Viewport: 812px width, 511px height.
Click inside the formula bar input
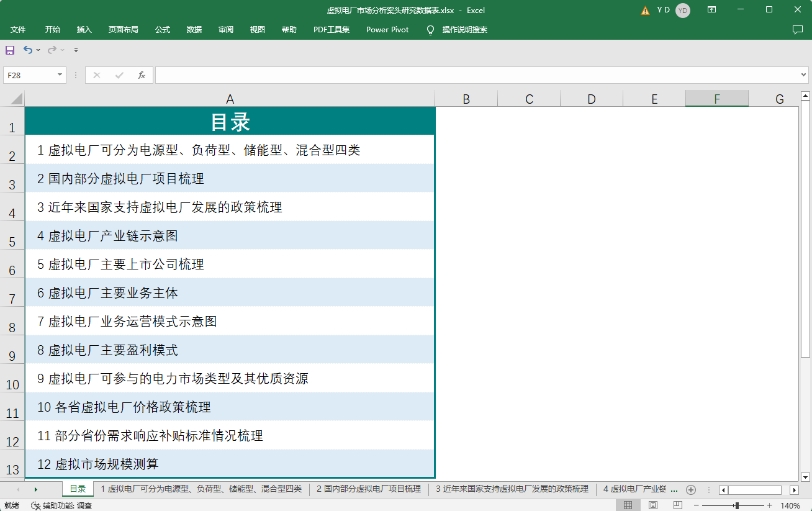tap(477, 75)
